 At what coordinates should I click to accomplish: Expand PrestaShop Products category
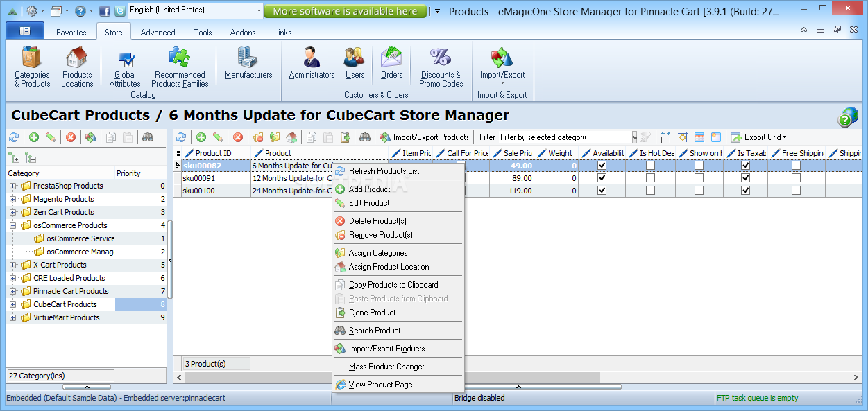pyautogui.click(x=12, y=186)
